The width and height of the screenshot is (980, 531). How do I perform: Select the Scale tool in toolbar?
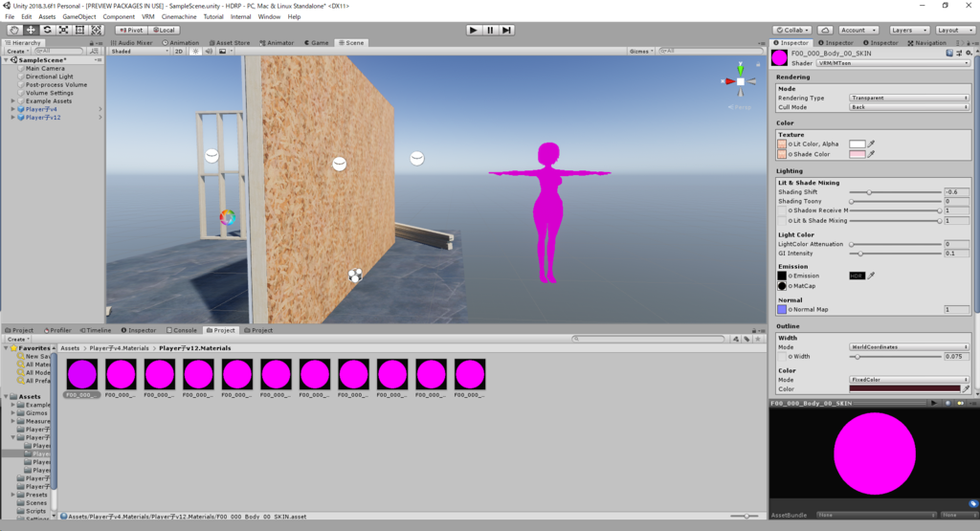click(63, 30)
